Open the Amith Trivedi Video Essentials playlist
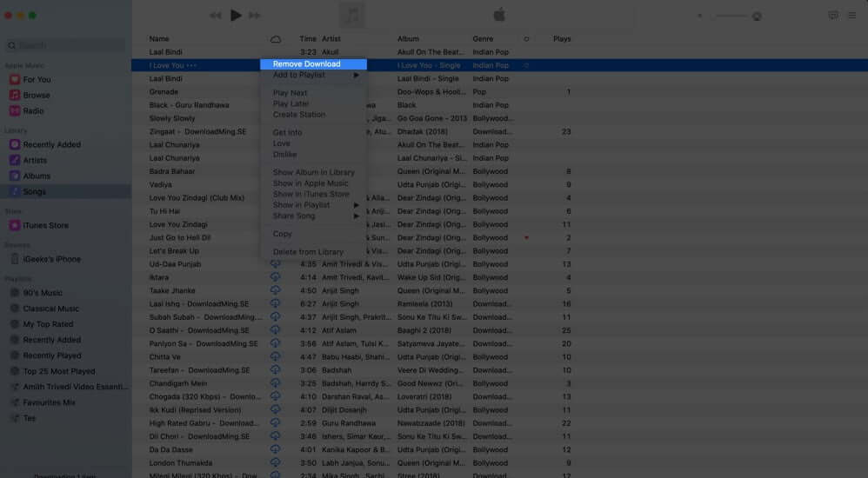This screenshot has height=478, width=868. pos(75,387)
